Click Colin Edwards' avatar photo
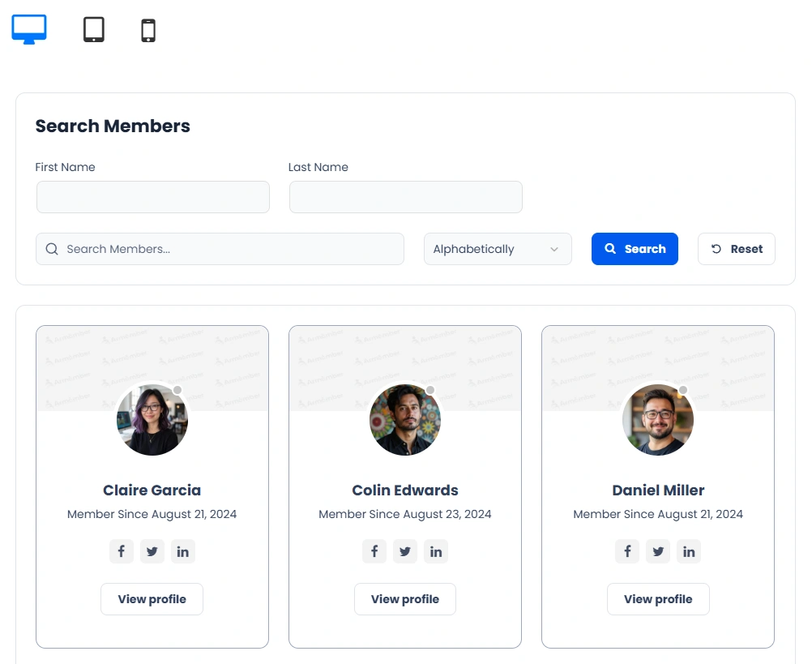 (405, 419)
